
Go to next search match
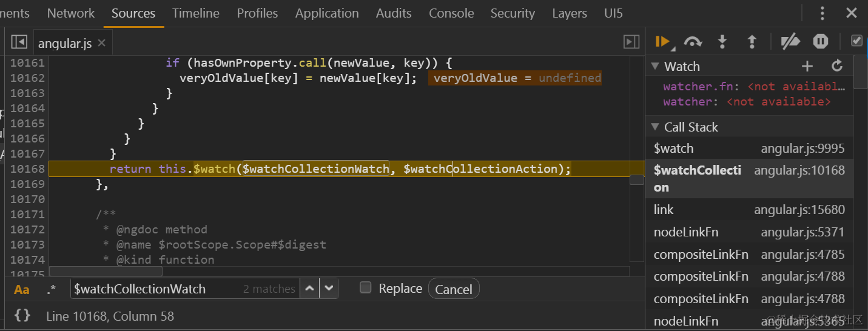coord(329,289)
